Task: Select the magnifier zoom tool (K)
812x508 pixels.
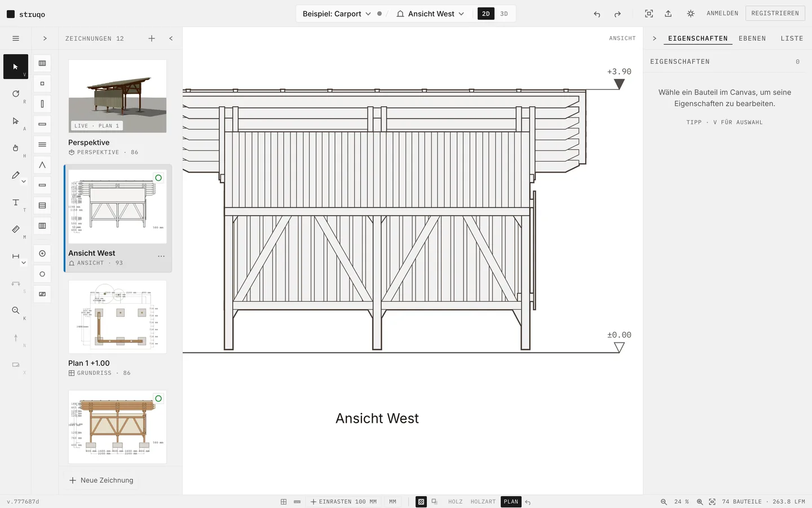Action: coord(16,310)
